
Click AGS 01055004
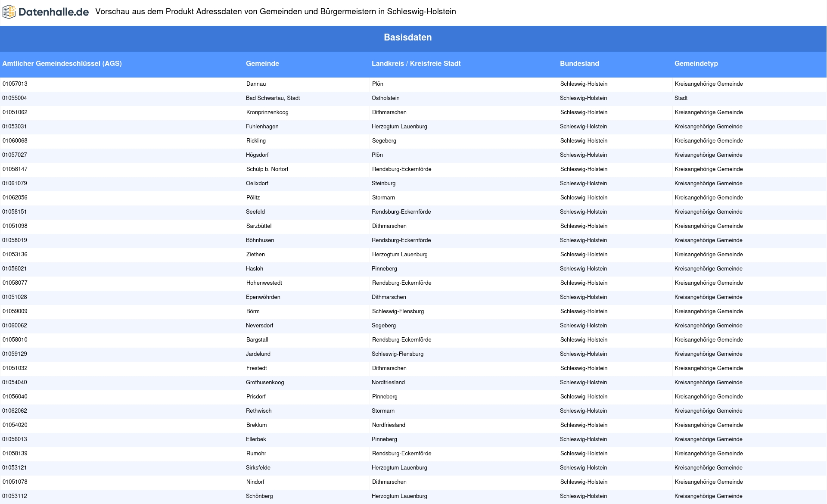15,98
